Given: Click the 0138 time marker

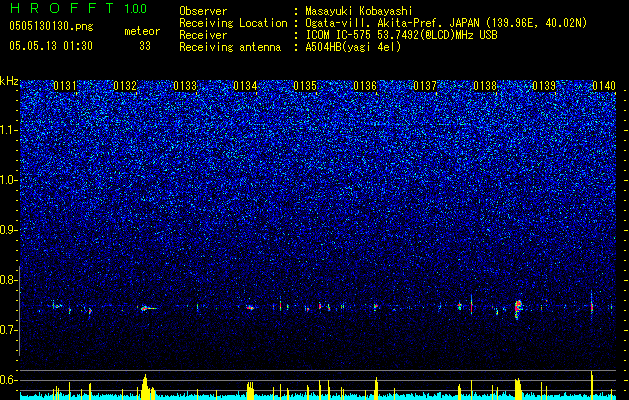Looking at the screenshot, I should (x=485, y=86).
